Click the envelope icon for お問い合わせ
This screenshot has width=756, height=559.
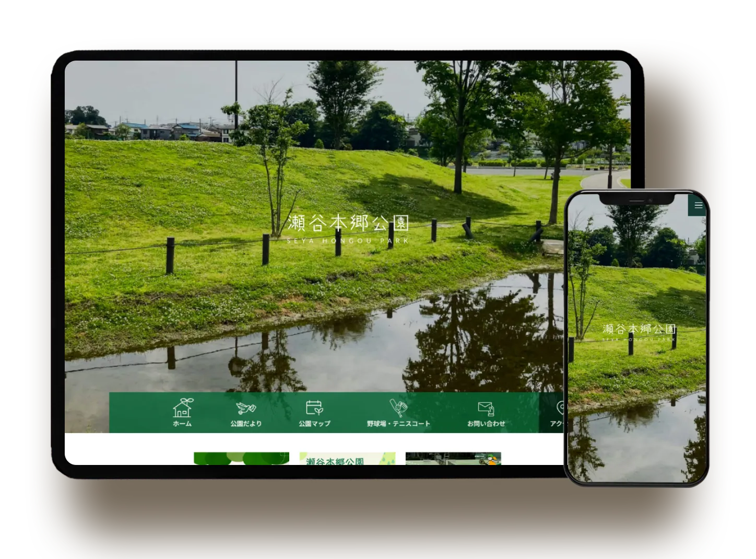point(486,408)
